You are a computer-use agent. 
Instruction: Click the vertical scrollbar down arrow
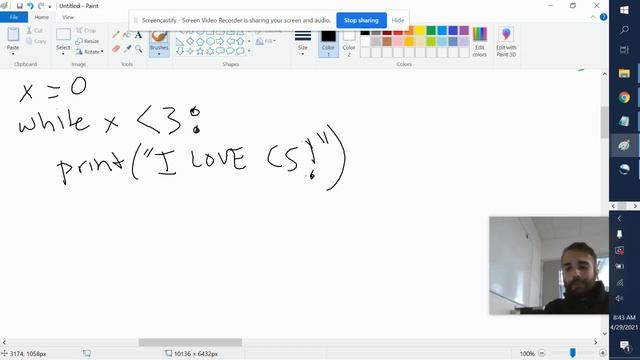pos(604,333)
